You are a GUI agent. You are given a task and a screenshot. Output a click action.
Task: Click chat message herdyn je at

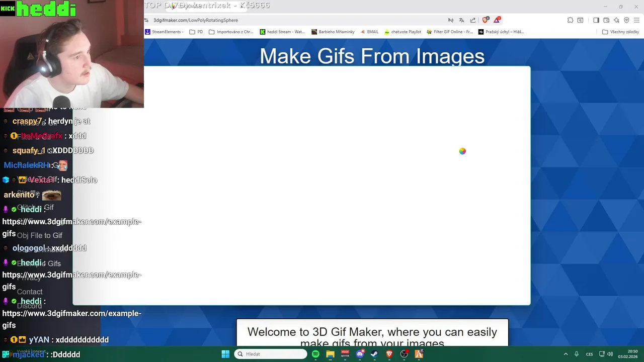(69, 121)
